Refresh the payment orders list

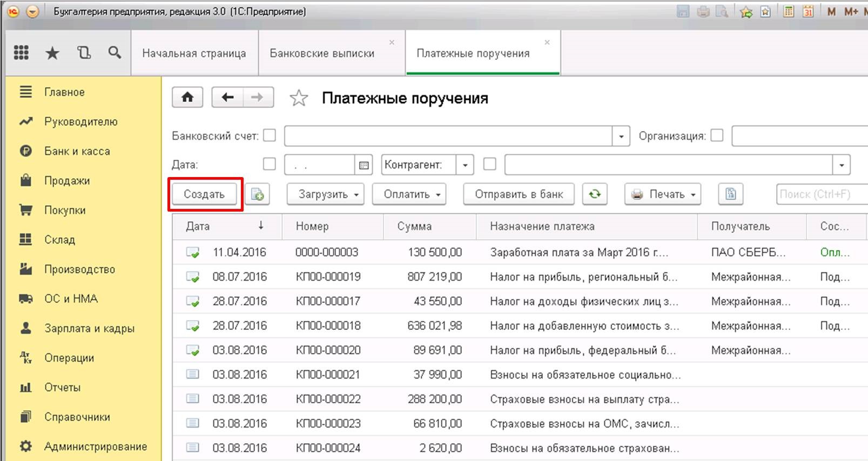(595, 194)
